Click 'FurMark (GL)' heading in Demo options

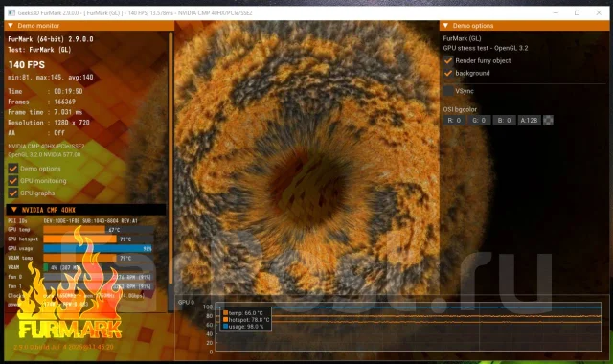462,38
